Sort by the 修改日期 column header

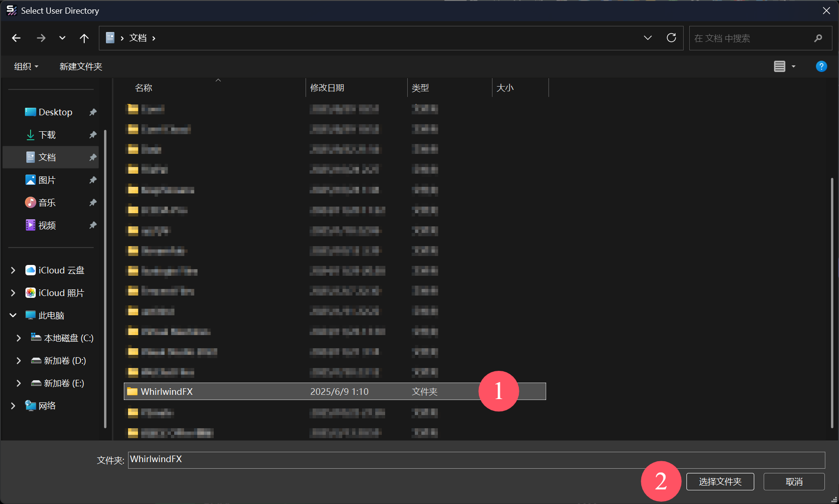[x=327, y=88]
